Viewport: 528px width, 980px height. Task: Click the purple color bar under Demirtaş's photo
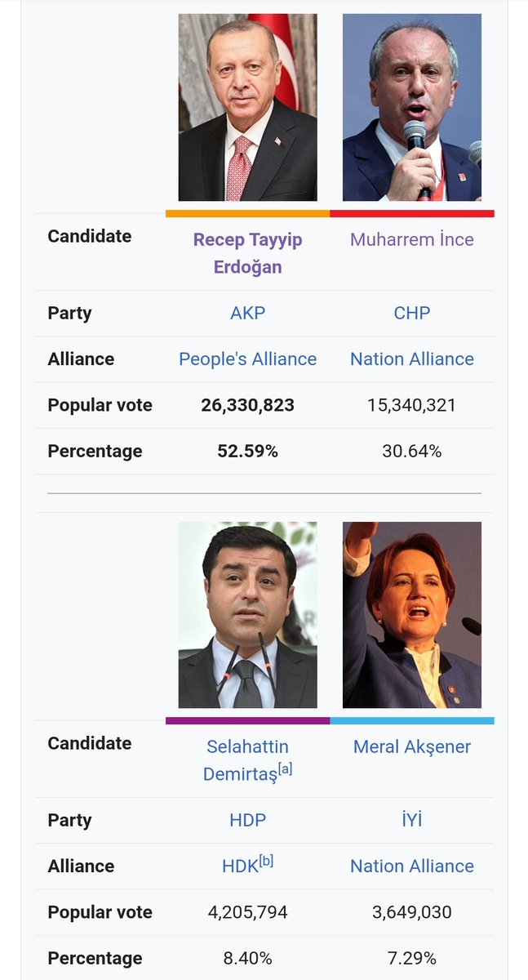tap(247, 721)
